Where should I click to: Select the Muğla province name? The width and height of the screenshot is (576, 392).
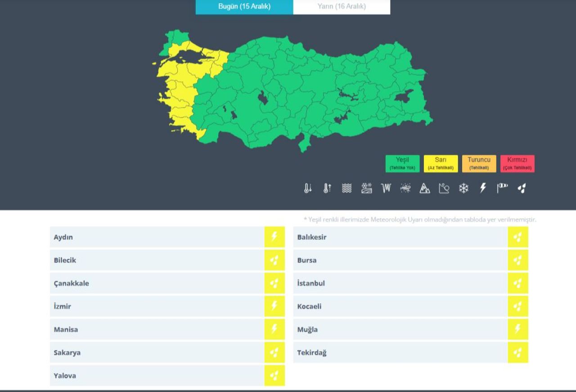pos(307,329)
